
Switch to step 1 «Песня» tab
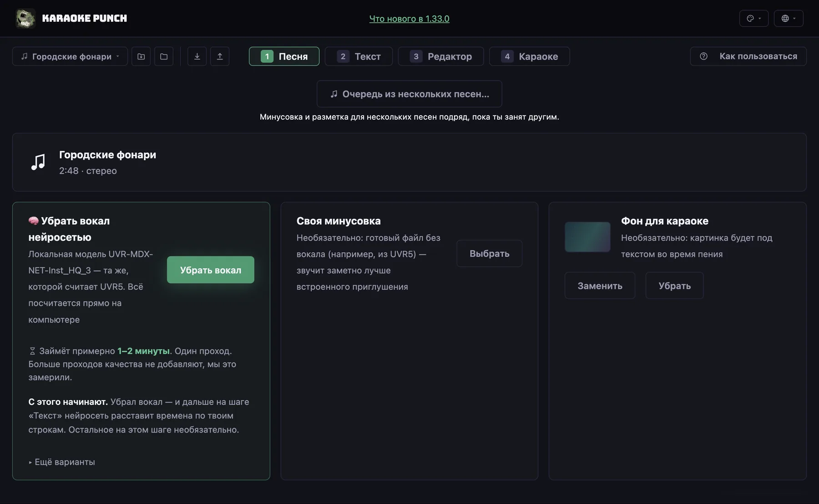click(284, 56)
